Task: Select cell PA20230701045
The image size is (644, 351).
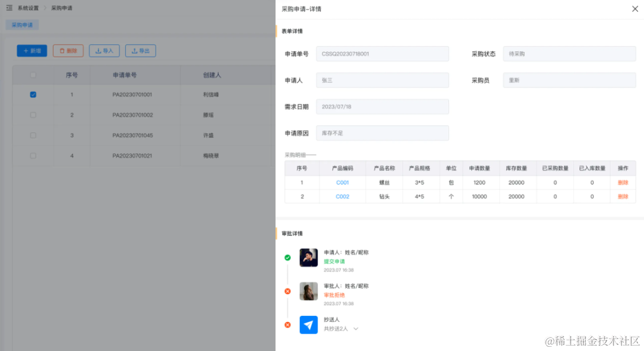Action: 132,136
